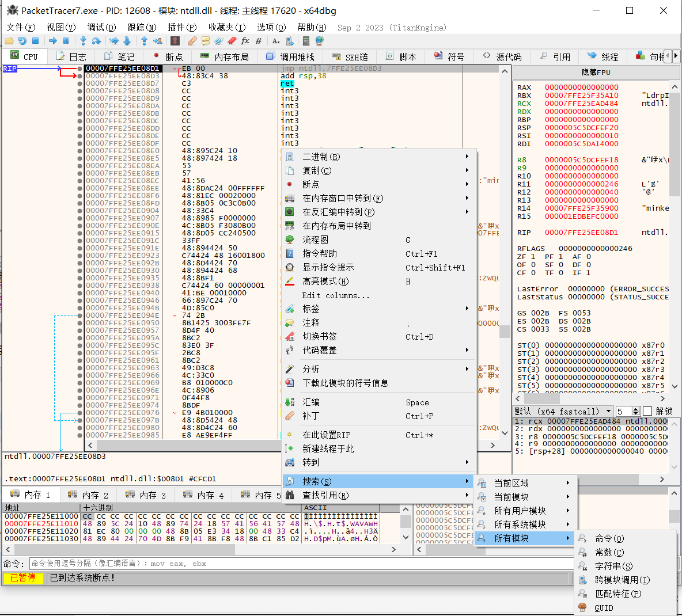Select 字符串(S) in the search submenu
The width and height of the screenshot is (682, 616).
626,566
